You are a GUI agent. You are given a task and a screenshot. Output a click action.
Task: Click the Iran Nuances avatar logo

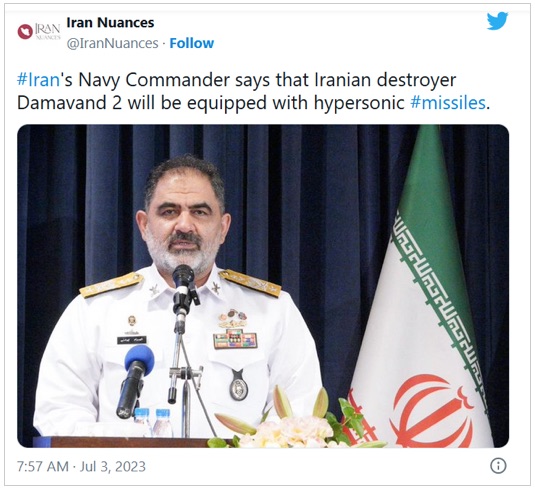(x=39, y=31)
